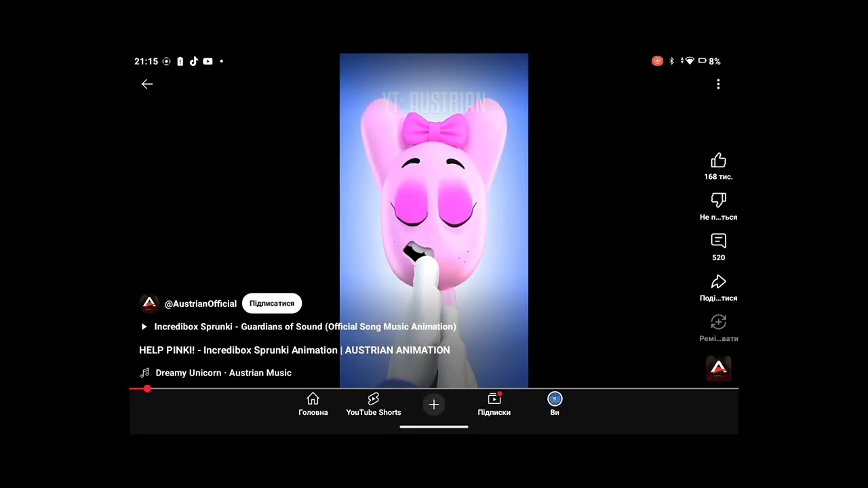Click the music note icon beside Dreamy Unicorn

(144, 373)
